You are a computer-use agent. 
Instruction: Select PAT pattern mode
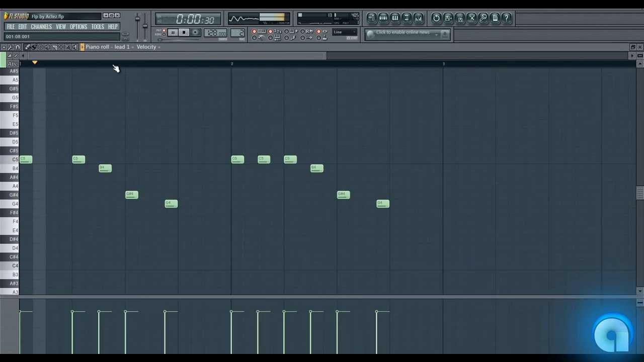(x=164, y=30)
